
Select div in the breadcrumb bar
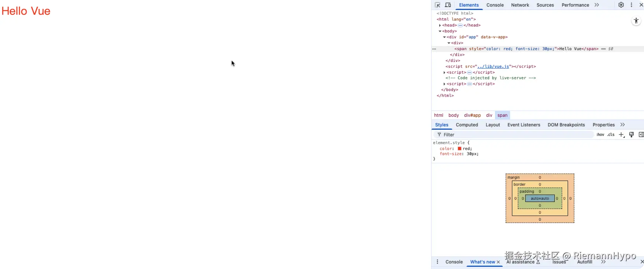click(489, 115)
